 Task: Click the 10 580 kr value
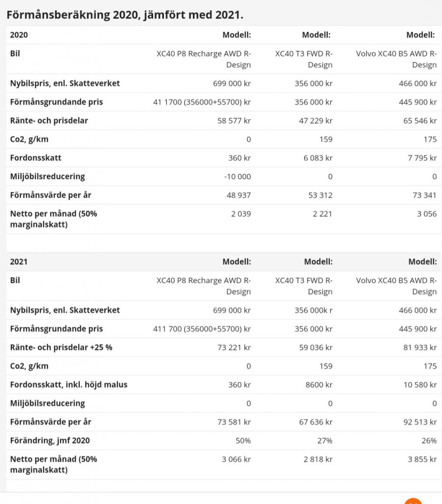[420, 385]
